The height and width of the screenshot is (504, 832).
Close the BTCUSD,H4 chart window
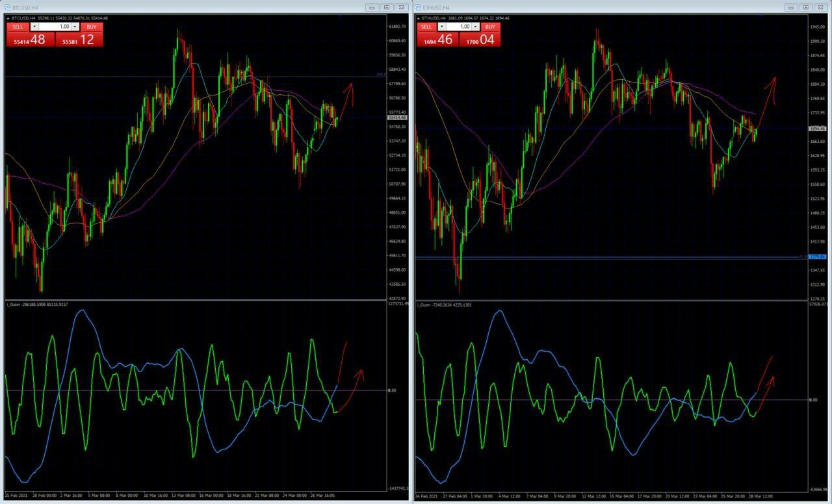400,7
